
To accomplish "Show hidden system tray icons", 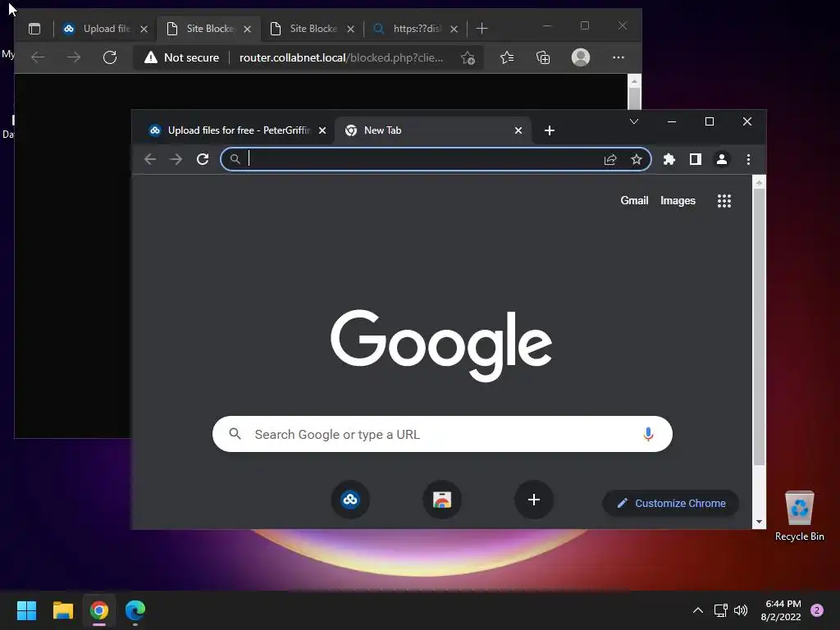I will [698, 610].
